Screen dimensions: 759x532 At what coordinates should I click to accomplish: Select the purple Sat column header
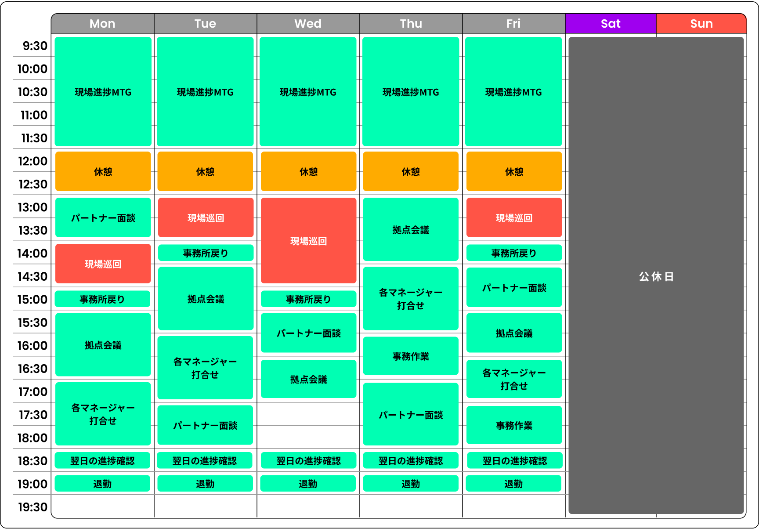(611, 24)
